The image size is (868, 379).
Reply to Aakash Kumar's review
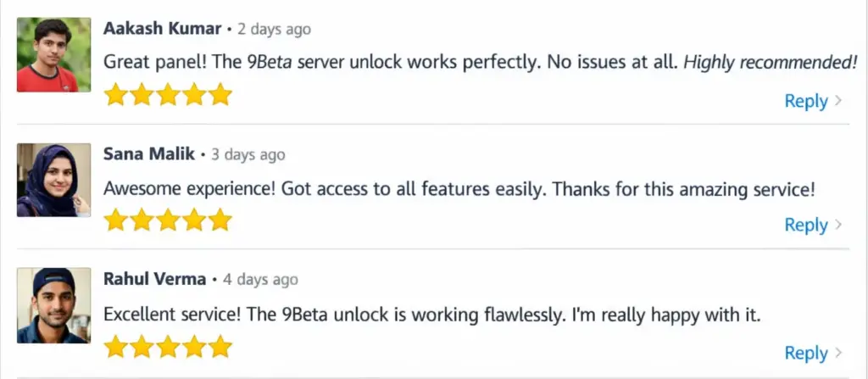[x=805, y=101]
